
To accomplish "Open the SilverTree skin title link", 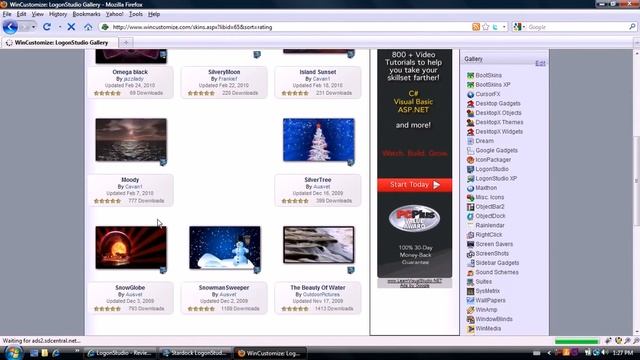I will tap(318, 180).
